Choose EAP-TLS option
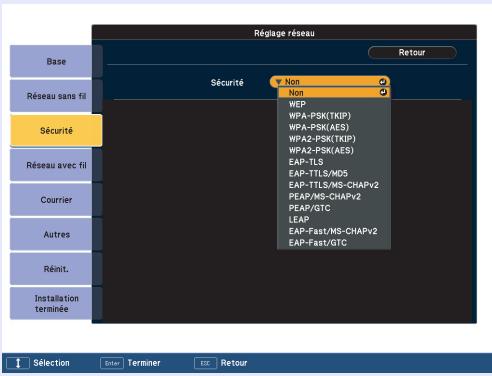The width and height of the screenshot is (492, 376). click(334, 162)
